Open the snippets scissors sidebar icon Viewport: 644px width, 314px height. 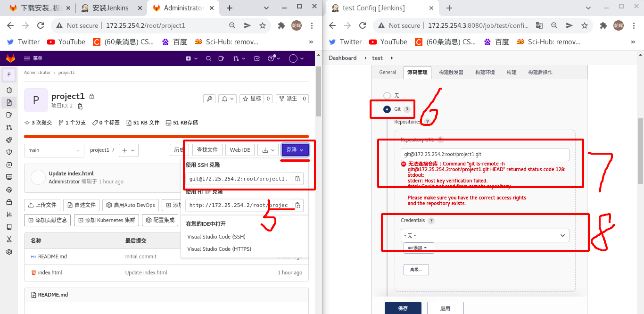(9, 239)
